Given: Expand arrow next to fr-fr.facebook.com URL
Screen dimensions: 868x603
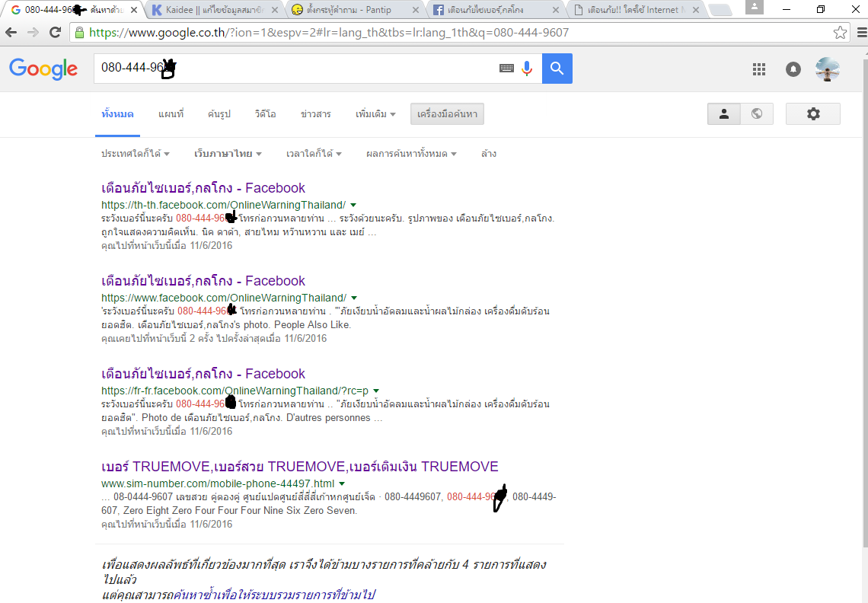Looking at the screenshot, I should 376,391.
